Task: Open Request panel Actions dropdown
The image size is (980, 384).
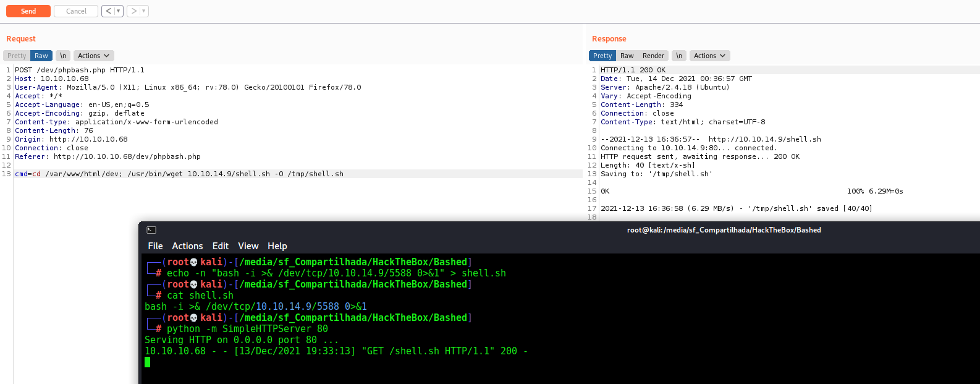Action: click(94, 56)
